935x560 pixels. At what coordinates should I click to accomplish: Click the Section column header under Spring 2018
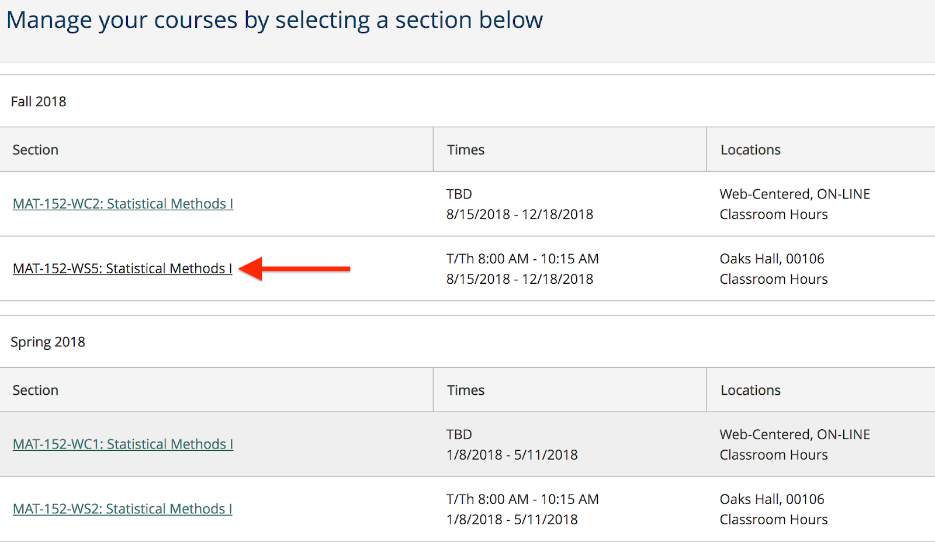[36, 391]
